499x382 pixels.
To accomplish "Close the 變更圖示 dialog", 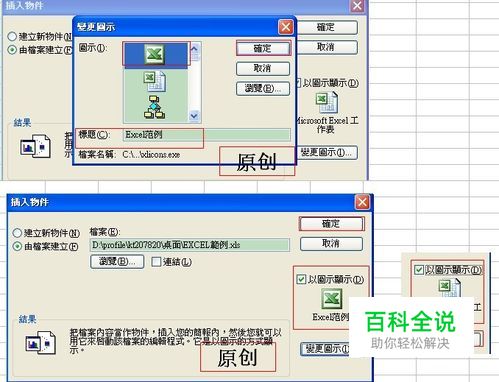I will (286, 27).
